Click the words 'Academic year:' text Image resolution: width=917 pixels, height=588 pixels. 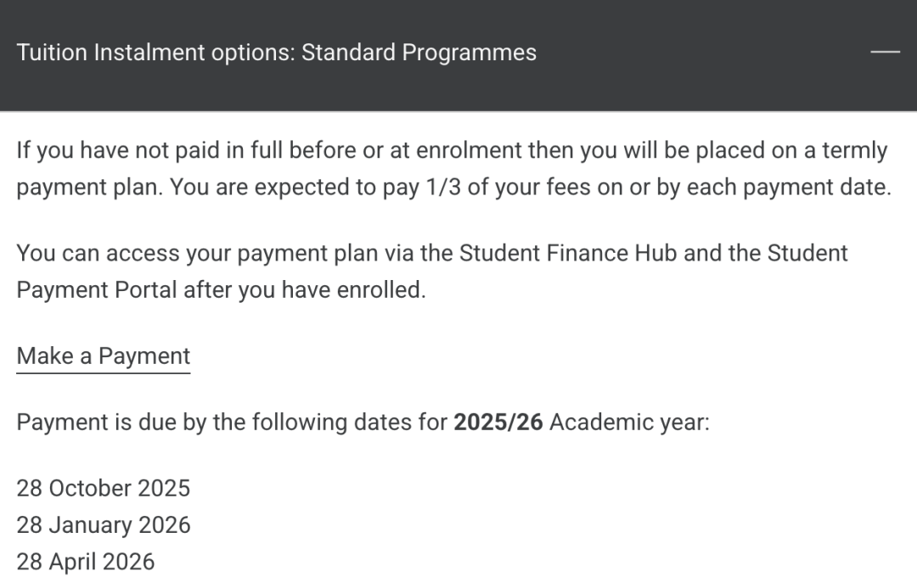coord(629,423)
